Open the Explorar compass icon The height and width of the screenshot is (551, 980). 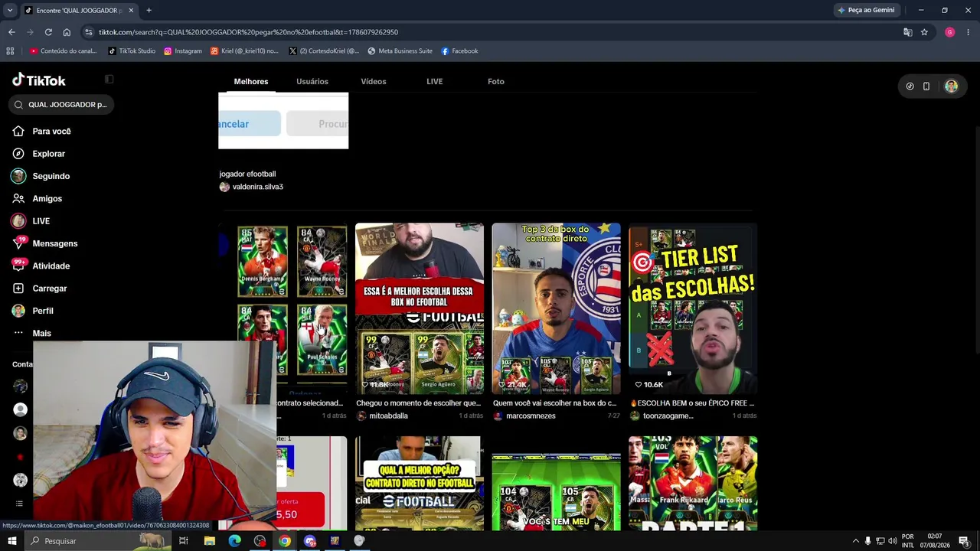(x=18, y=154)
